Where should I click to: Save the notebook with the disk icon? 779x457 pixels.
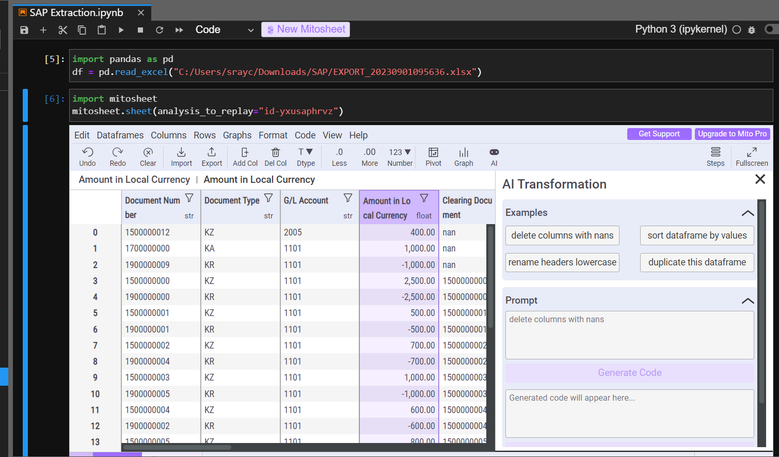click(24, 30)
